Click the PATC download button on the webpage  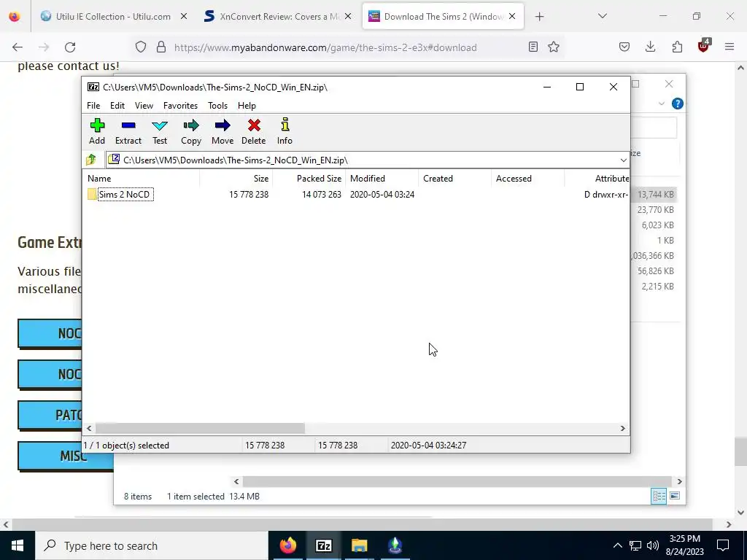[x=50, y=415]
